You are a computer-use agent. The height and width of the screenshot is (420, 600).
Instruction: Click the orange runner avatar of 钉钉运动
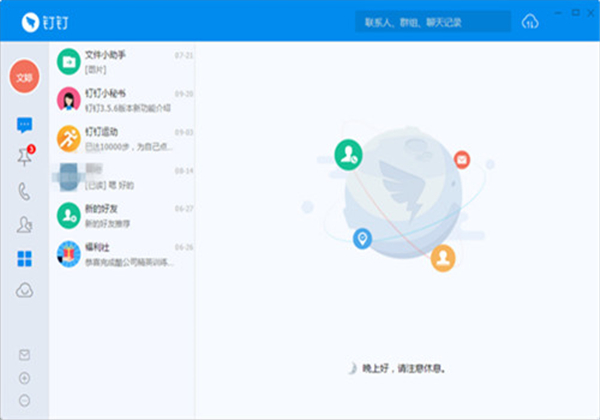[x=69, y=138]
